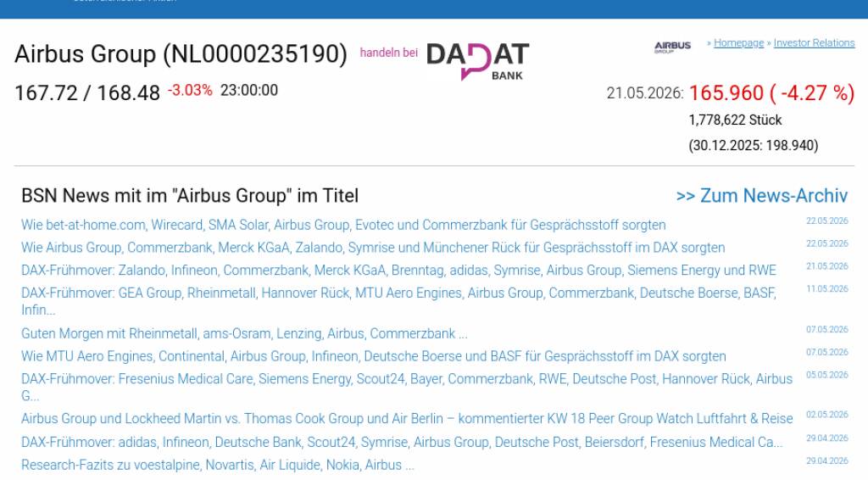Open news about bet-at-home.com and Wirecard
868x480 pixels.
point(343,225)
